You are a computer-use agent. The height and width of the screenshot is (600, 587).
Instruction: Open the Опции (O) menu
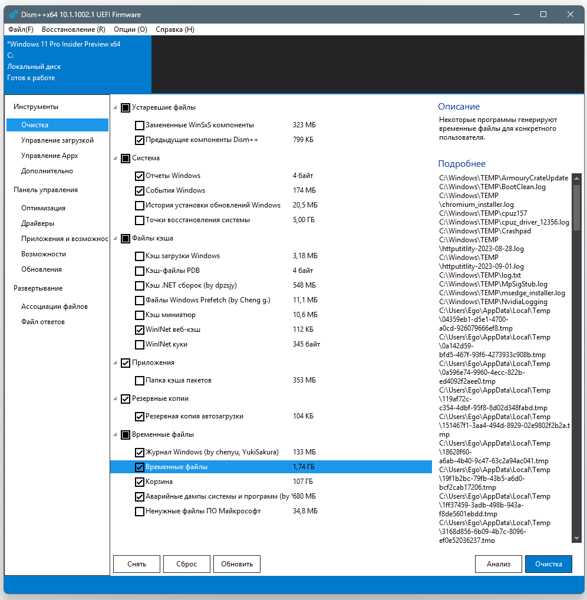pyautogui.click(x=130, y=29)
